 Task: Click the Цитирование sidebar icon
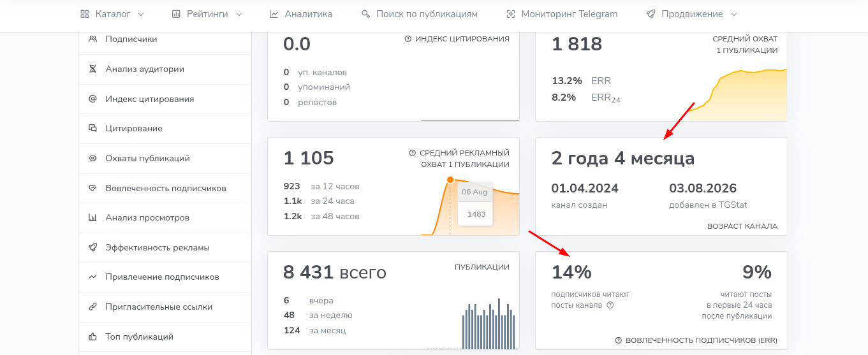click(92, 128)
